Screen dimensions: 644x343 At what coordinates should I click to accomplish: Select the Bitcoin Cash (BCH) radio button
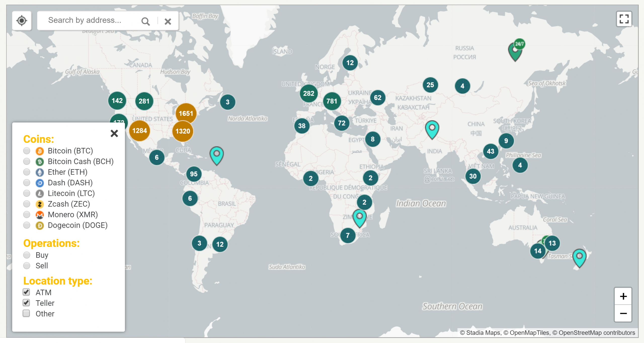[27, 161]
